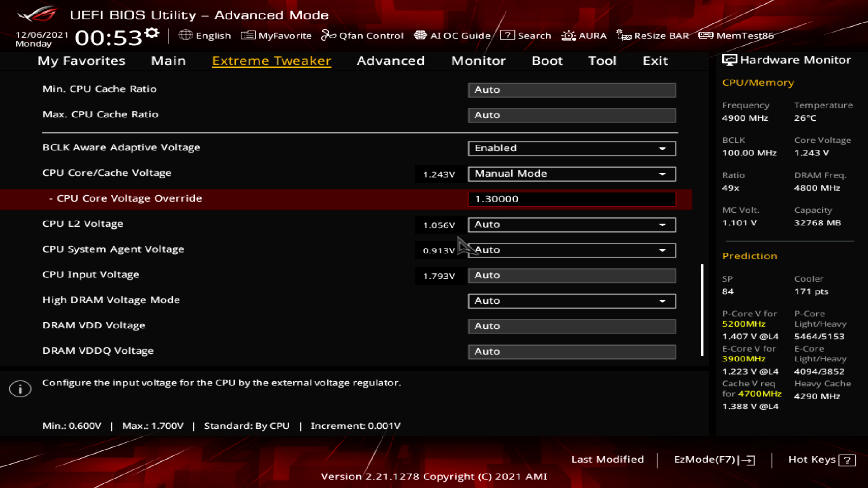
Task: Switch to the Advanced tab
Action: pyautogui.click(x=390, y=61)
